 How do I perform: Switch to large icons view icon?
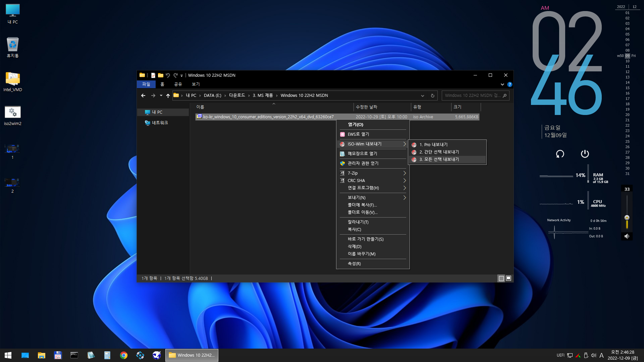[x=508, y=279]
